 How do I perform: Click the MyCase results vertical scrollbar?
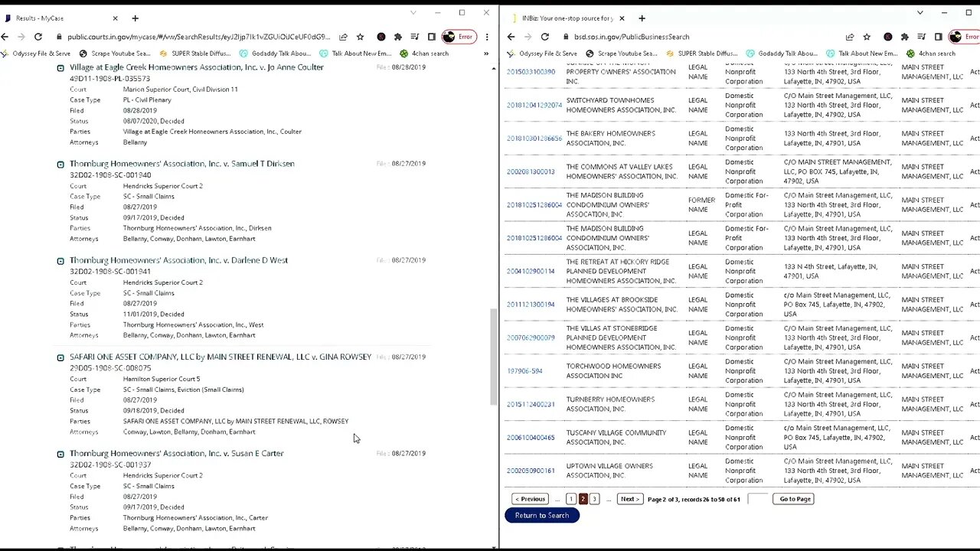pos(493,356)
